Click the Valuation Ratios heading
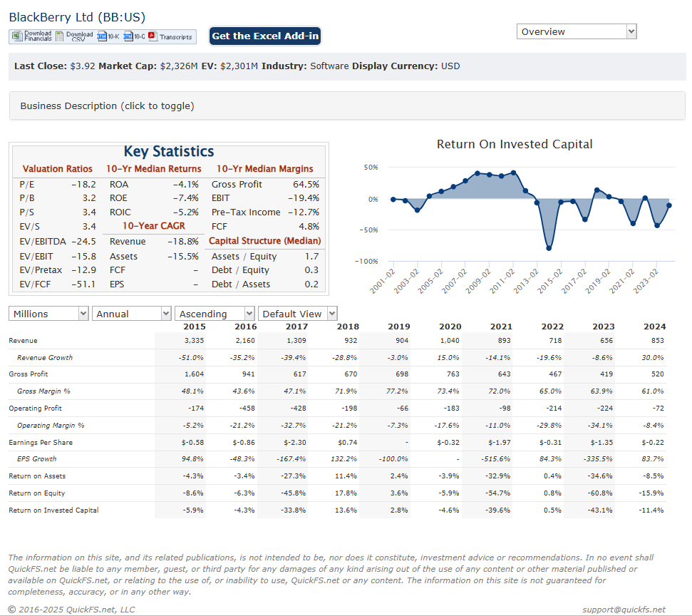 [x=58, y=169]
